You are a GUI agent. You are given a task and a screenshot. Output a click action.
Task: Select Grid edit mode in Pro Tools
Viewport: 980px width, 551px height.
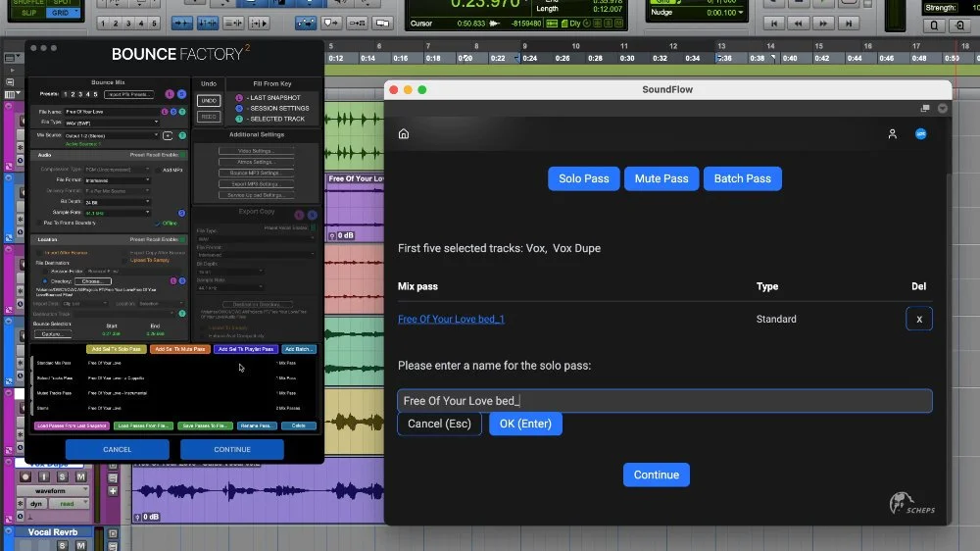pos(61,13)
